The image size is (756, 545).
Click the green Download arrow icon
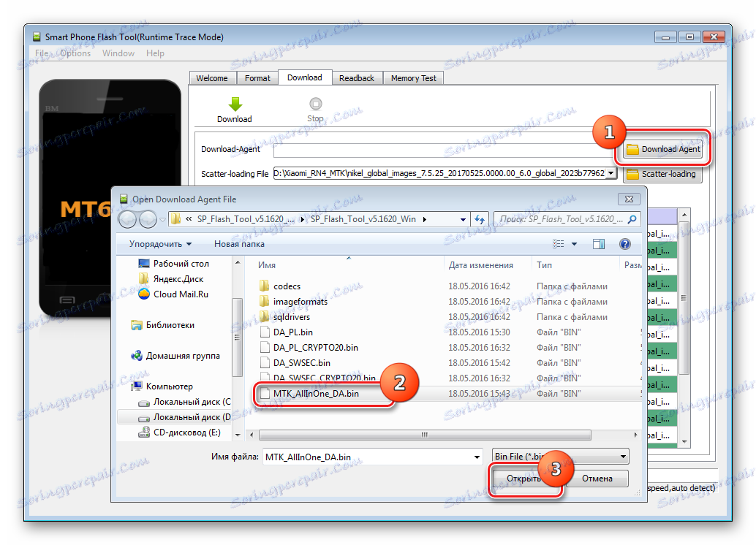point(235,104)
